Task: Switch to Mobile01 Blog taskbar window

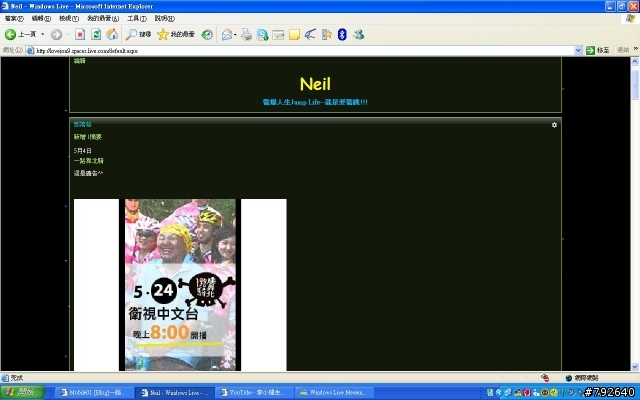Action: coord(93,393)
